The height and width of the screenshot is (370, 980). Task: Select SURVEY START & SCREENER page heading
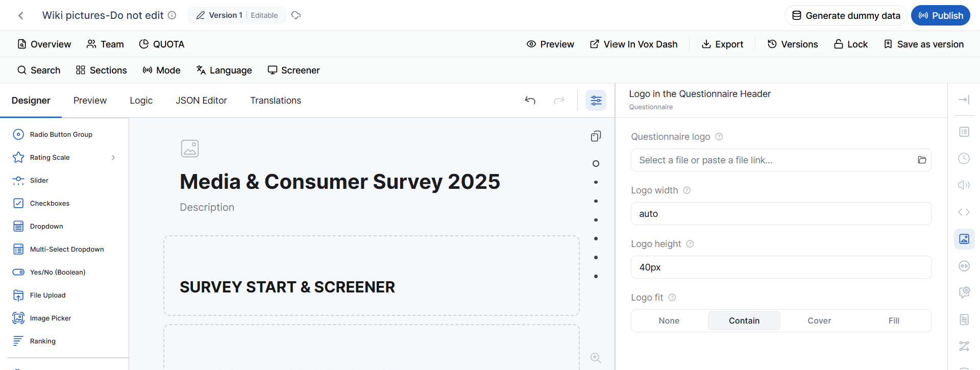click(x=287, y=287)
